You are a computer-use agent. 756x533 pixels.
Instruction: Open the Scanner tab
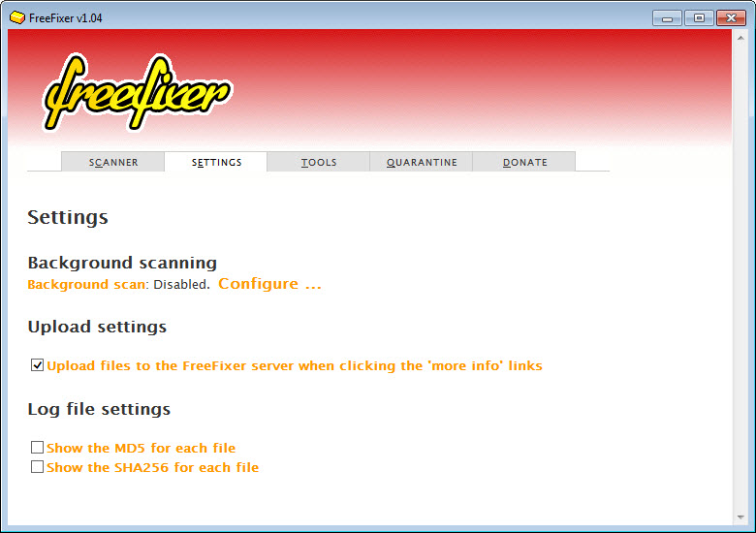tap(112, 162)
